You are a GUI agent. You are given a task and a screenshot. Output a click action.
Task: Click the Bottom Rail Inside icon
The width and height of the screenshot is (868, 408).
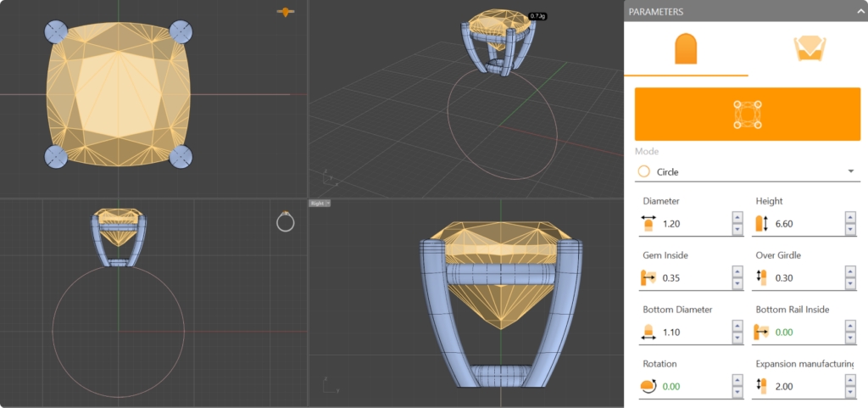click(x=762, y=333)
